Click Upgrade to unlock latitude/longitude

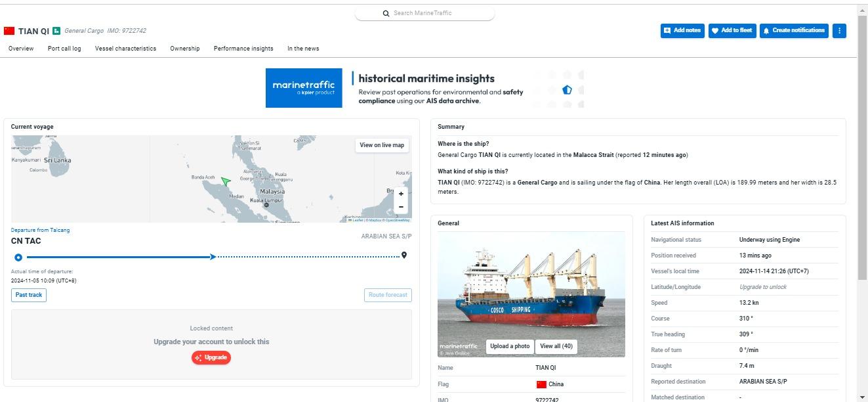click(x=762, y=287)
